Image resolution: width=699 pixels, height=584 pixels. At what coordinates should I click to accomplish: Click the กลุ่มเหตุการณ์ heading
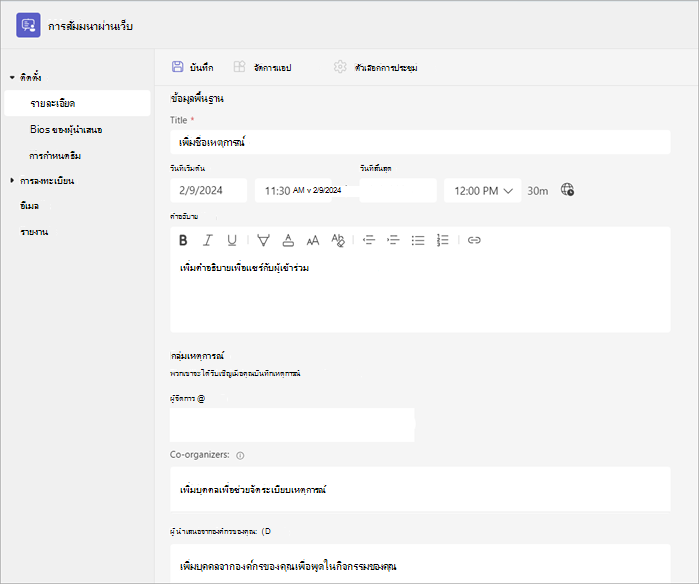coord(197,356)
